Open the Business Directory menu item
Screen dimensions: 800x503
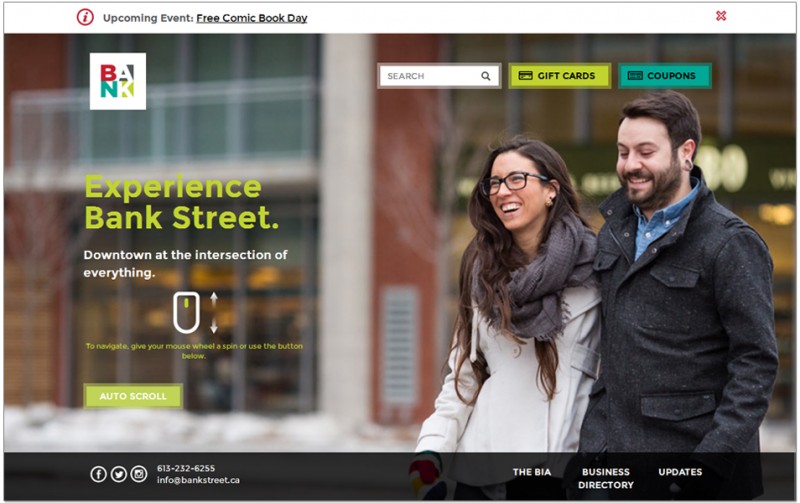pyautogui.click(x=606, y=479)
